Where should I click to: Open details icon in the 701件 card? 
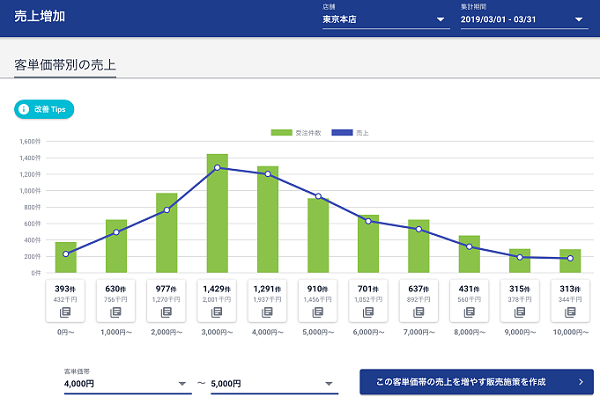[368, 313]
